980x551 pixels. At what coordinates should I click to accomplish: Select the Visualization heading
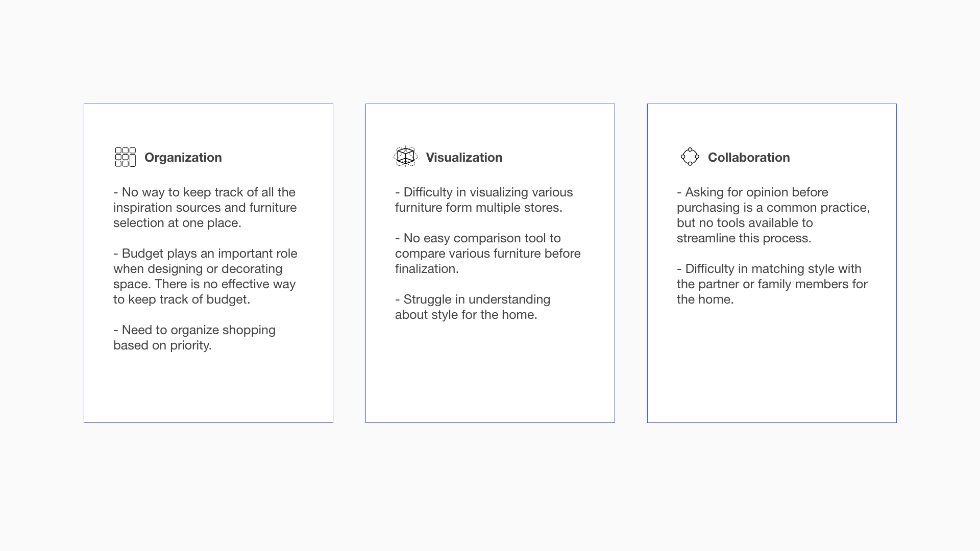[x=464, y=157]
